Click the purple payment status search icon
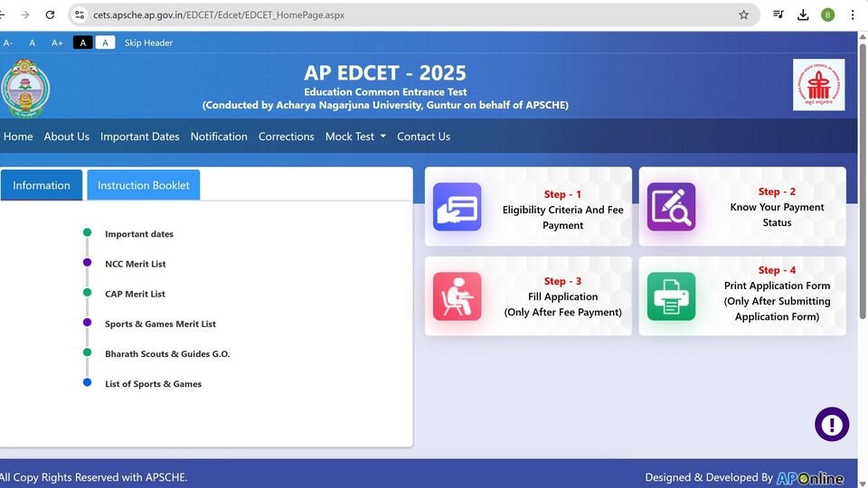Viewport: 868px width, 488px height. (671, 206)
